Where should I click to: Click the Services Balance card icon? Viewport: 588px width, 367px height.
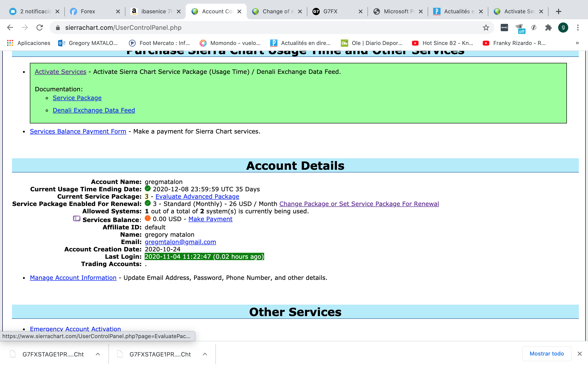coord(76,219)
